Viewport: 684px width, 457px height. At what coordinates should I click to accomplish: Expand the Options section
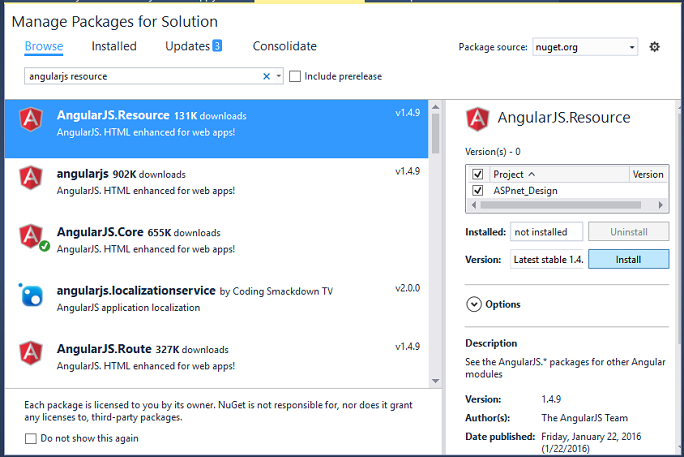[x=474, y=304]
